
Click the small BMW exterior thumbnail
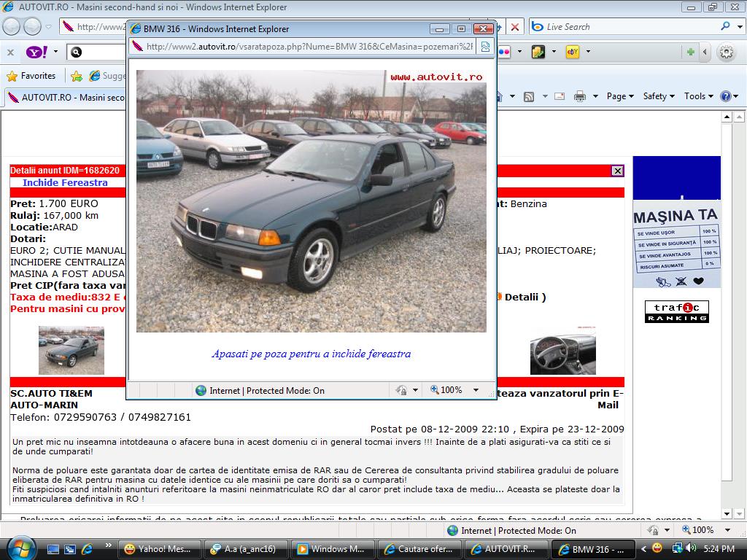pyautogui.click(x=71, y=350)
